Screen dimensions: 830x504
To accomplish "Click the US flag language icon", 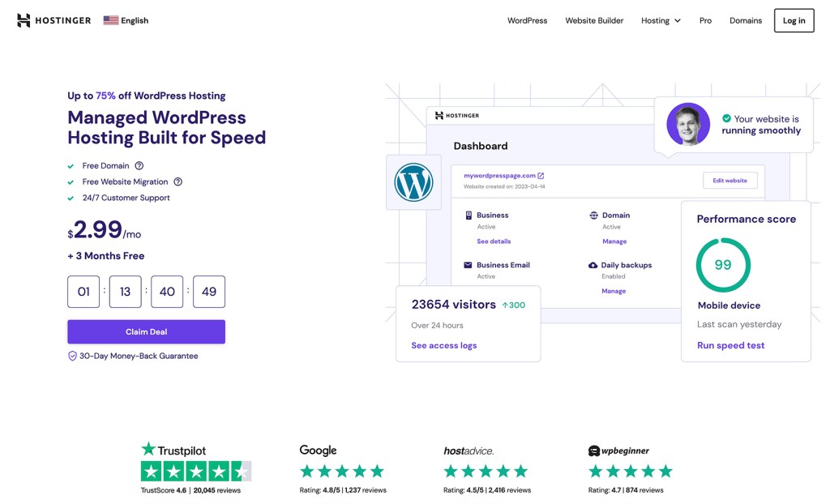I will tap(110, 20).
